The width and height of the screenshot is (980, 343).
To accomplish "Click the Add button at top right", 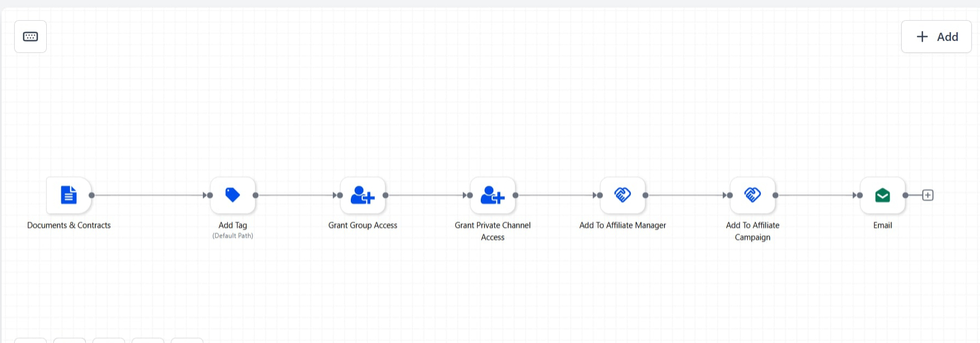I will (936, 36).
